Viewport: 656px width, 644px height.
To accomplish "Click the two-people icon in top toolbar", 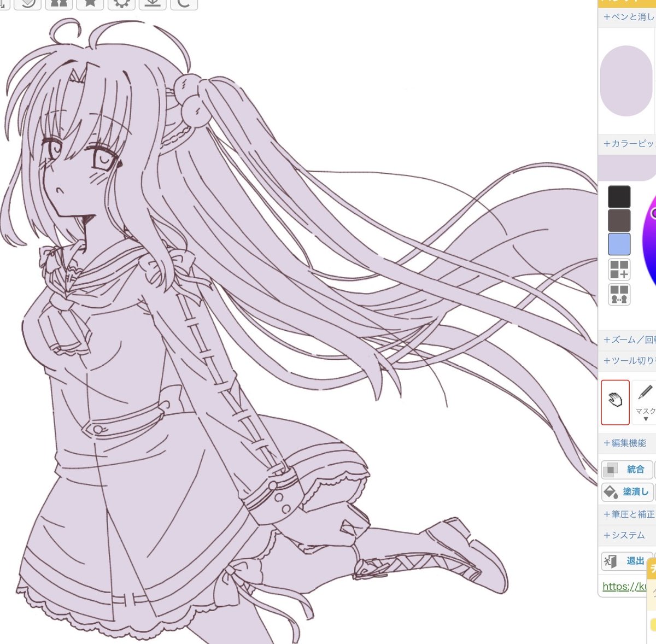I will (x=59, y=3).
